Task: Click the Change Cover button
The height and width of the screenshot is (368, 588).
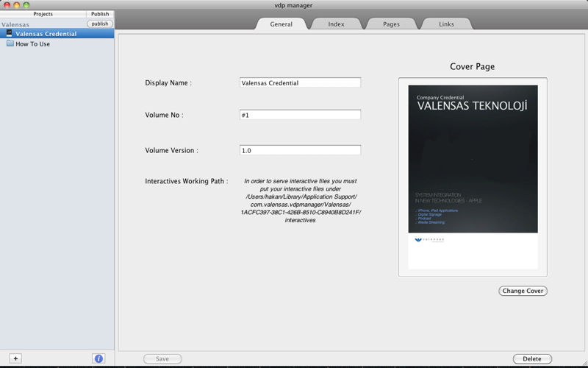Action: pos(523,291)
